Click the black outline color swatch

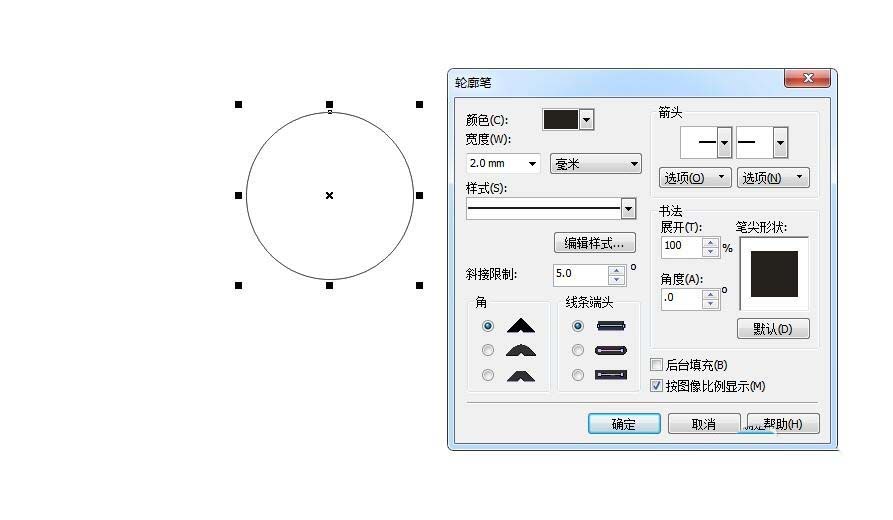[561, 120]
